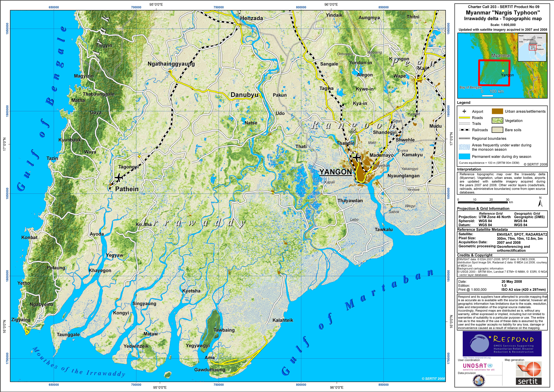
Task: Click the RESPOND banner logo
Action: 502,344
